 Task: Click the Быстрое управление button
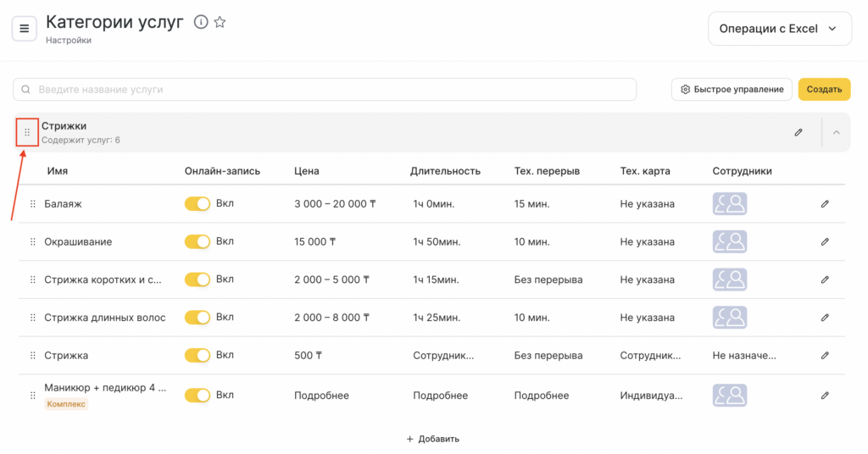(x=732, y=90)
